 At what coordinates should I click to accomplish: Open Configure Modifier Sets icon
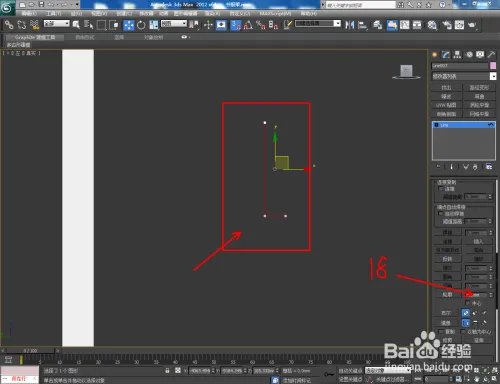pyautogui.click(x=489, y=167)
